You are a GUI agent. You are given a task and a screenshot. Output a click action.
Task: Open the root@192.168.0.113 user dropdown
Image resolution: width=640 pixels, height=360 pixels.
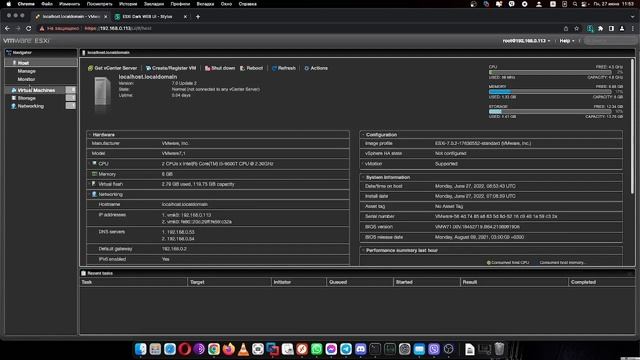click(x=526, y=41)
